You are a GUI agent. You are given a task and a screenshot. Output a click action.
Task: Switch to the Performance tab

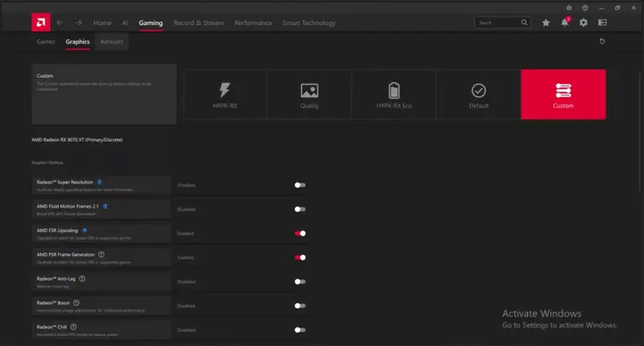[x=253, y=23]
